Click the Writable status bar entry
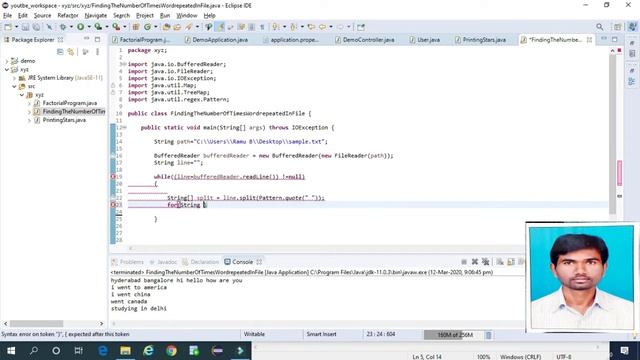Image resolution: width=640 pixels, height=360 pixels. pyautogui.click(x=254, y=334)
